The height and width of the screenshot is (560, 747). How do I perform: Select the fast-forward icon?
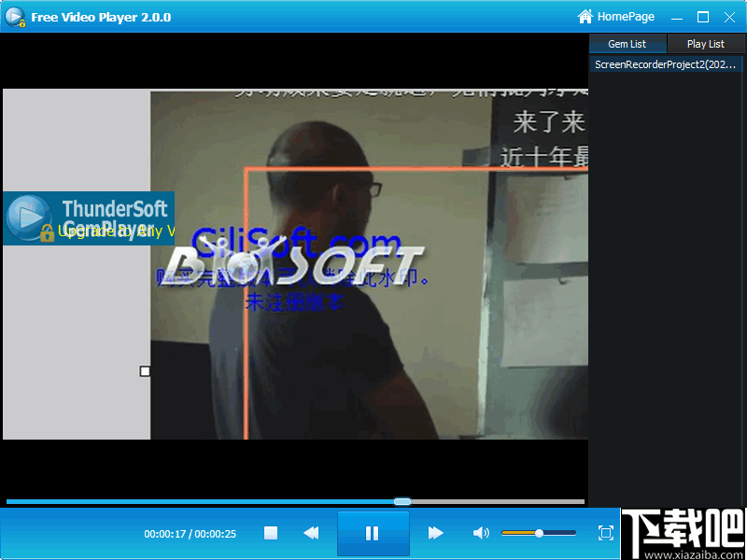click(435, 533)
